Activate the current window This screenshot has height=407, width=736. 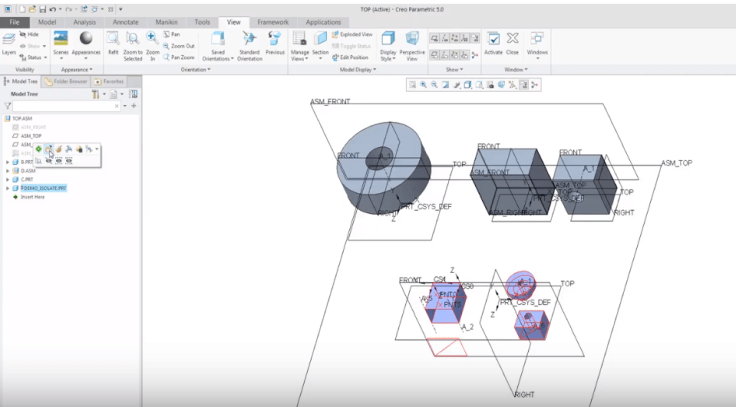(493, 43)
